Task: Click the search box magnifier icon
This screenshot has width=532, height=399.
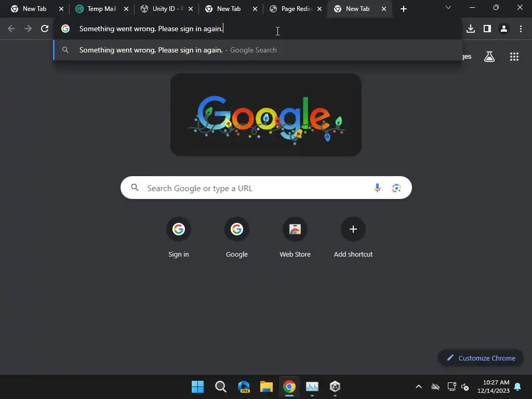Action: (135, 188)
